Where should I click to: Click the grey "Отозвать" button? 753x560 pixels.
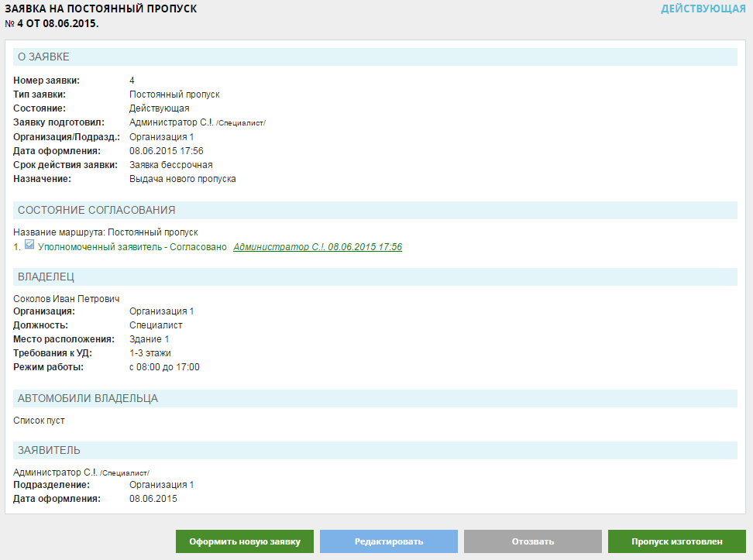click(532, 541)
